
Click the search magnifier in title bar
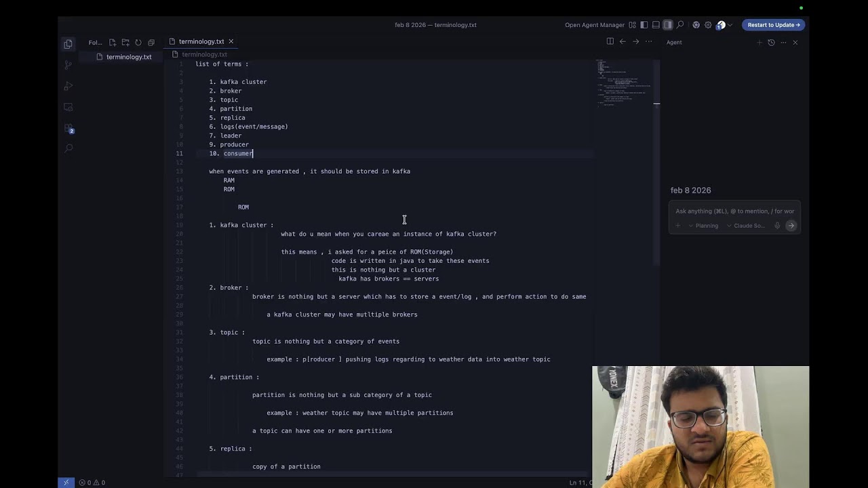680,25
